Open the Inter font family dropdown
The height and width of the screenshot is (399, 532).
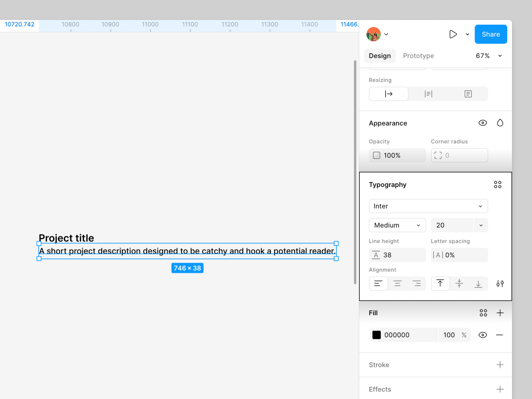point(428,206)
